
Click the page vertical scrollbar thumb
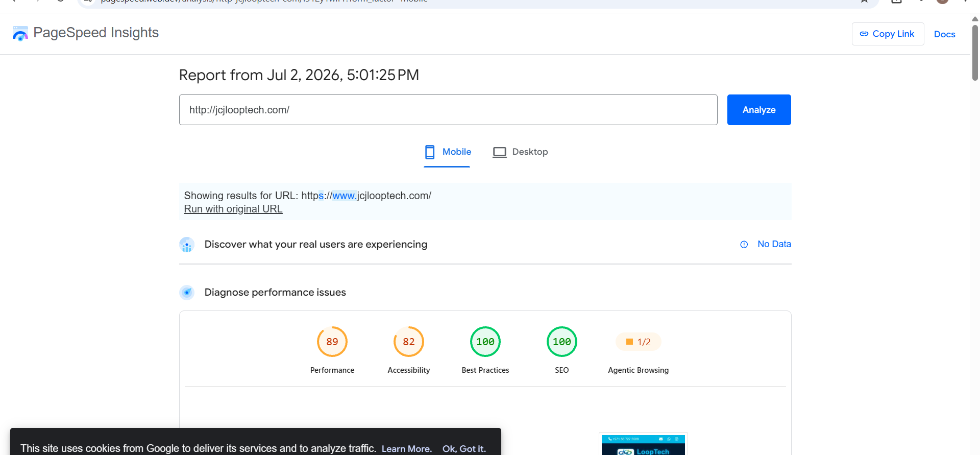pyautogui.click(x=975, y=53)
